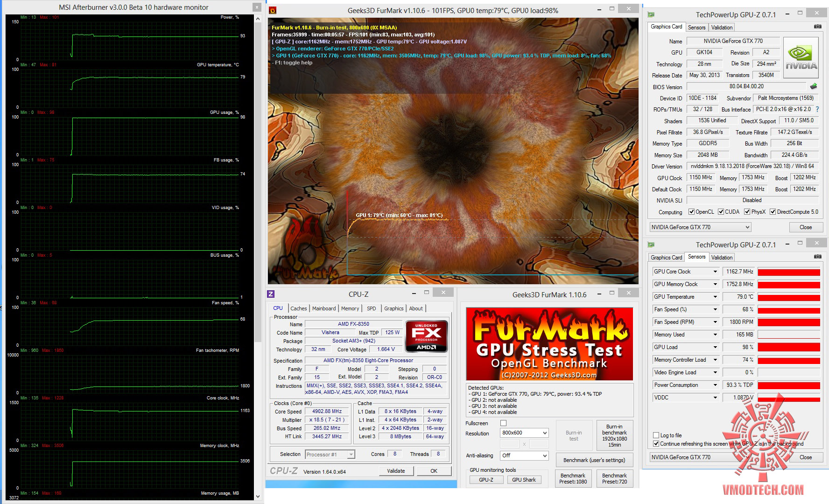Run Benchmark (user's settings) in FurMark
The image size is (829, 504).
[594, 460]
